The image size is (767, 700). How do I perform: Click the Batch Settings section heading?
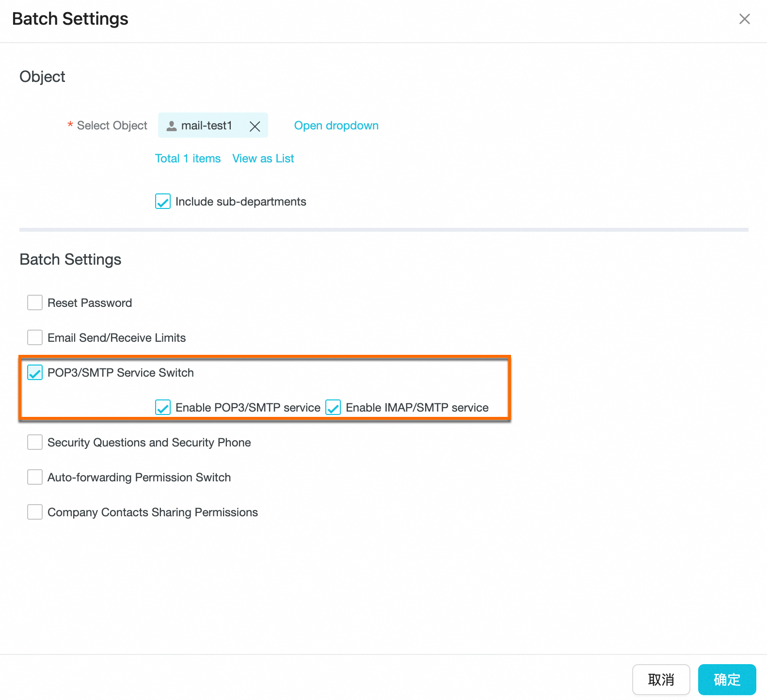tap(70, 259)
